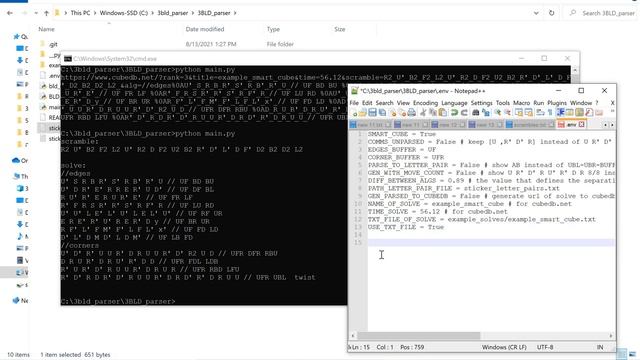
Task: Zoom in with Notepad++ toolbar icon
Action: coord(498,113)
